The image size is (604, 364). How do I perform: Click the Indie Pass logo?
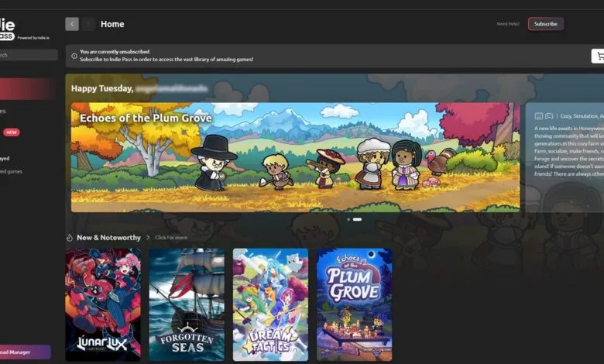tap(7, 29)
